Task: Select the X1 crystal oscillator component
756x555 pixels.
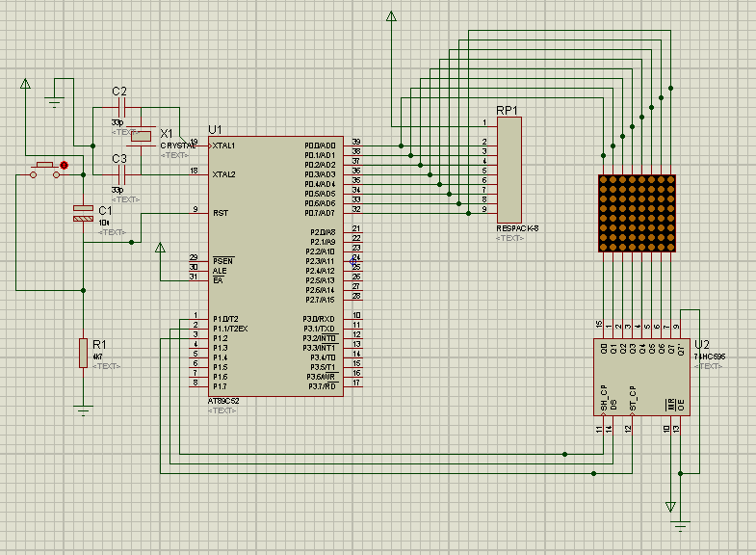Action: pyautogui.click(x=142, y=137)
